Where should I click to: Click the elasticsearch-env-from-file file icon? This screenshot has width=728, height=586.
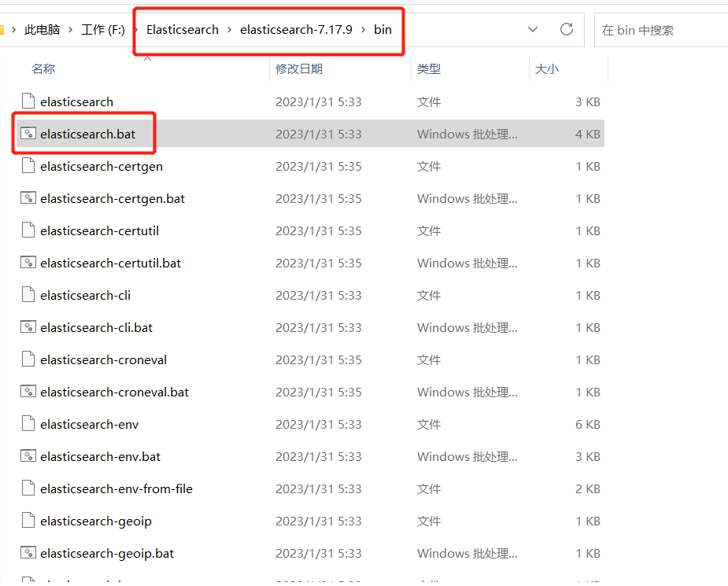coord(28,488)
